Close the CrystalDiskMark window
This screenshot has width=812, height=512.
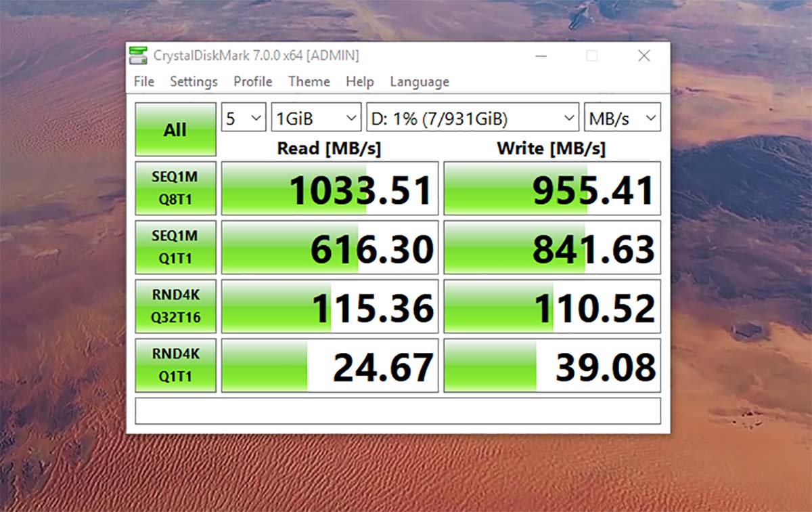tap(644, 56)
